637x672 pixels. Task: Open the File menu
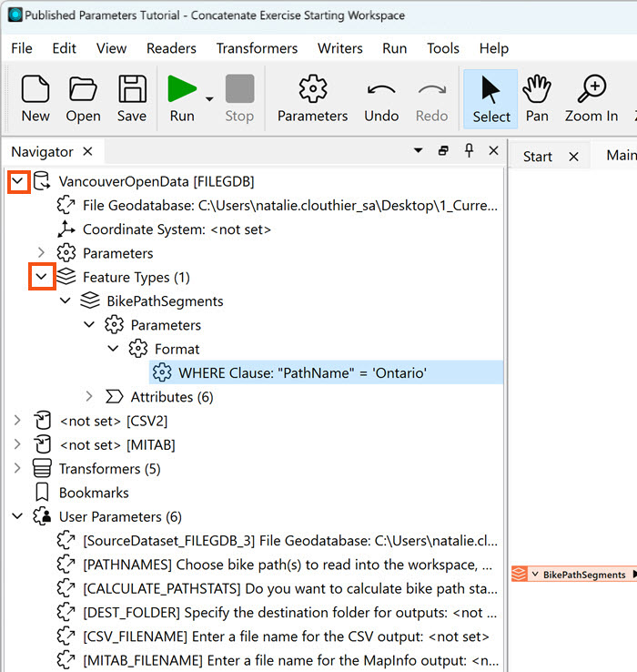coord(22,48)
